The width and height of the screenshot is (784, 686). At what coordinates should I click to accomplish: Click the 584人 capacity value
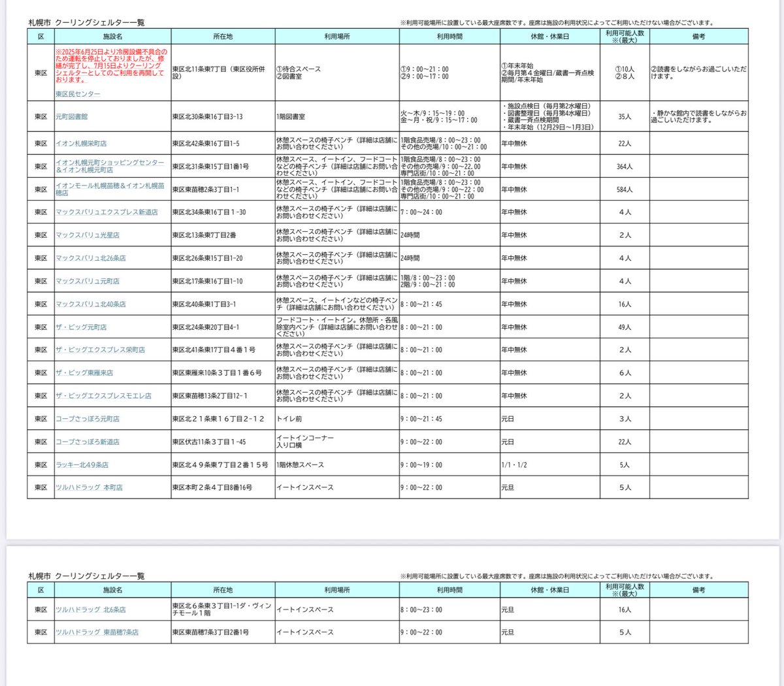pyautogui.click(x=625, y=189)
